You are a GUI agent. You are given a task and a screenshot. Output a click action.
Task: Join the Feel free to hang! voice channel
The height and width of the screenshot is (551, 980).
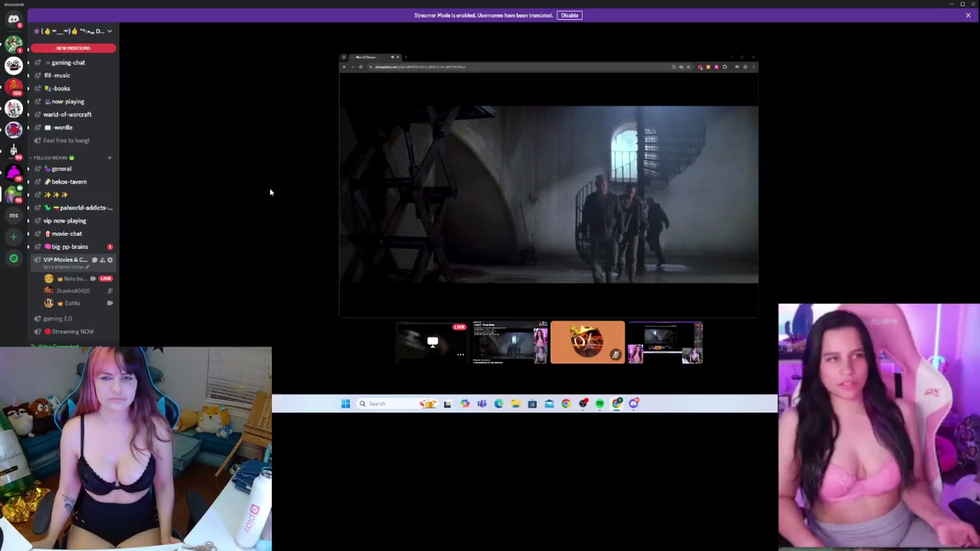point(73,140)
